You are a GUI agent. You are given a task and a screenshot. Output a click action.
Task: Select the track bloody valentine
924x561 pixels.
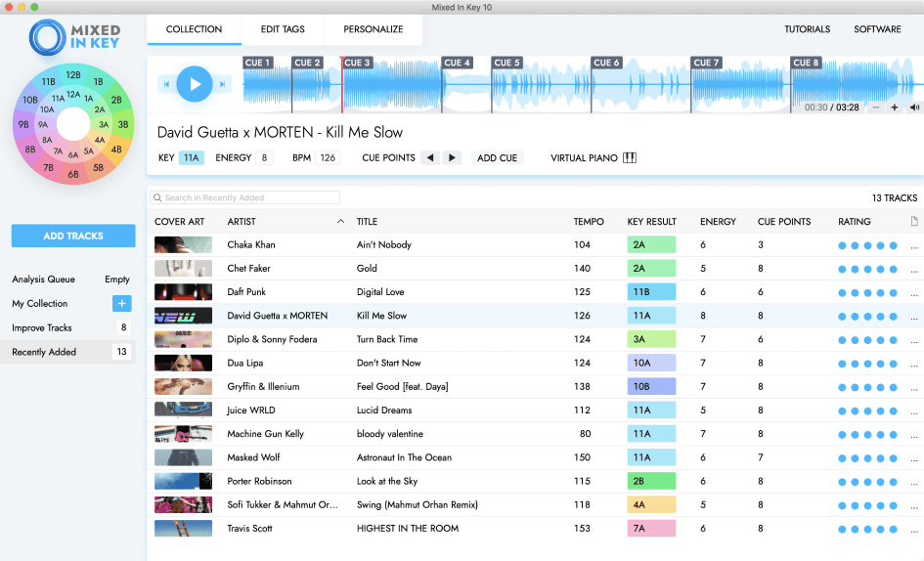pos(389,434)
